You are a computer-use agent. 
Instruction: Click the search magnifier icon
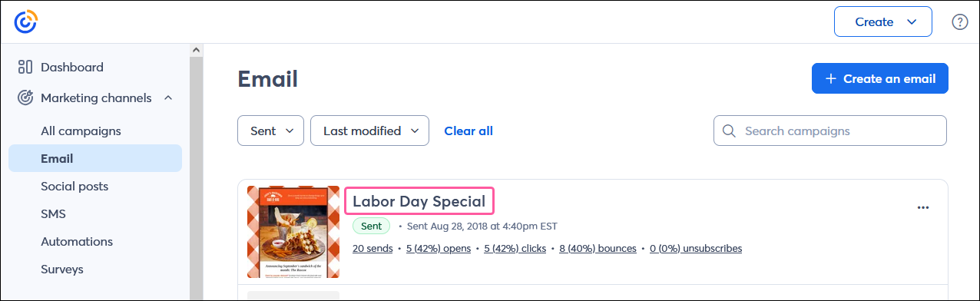click(729, 131)
